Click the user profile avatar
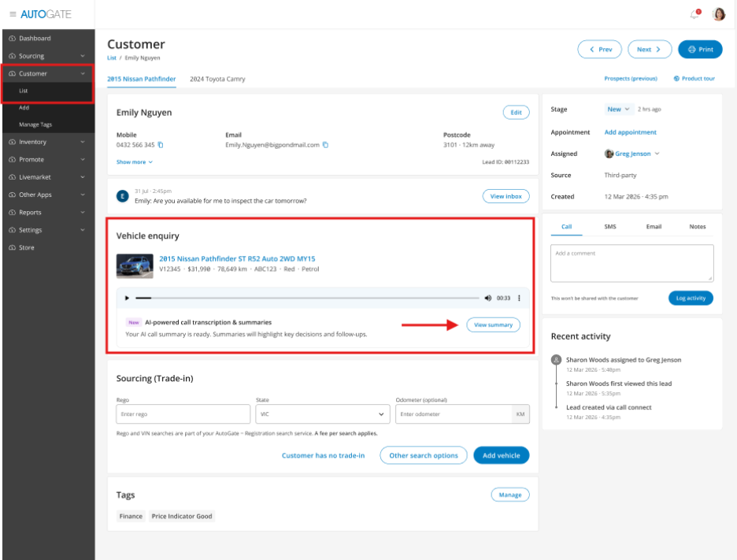The height and width of the screenshot is (560, 737). click(x=718, y=14)
